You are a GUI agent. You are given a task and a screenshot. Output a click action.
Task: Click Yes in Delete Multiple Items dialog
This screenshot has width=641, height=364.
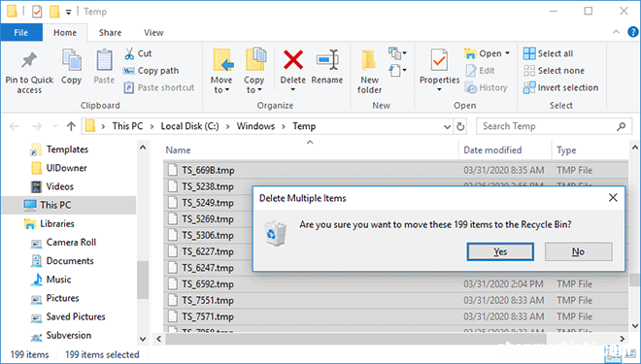click(500, 251)
